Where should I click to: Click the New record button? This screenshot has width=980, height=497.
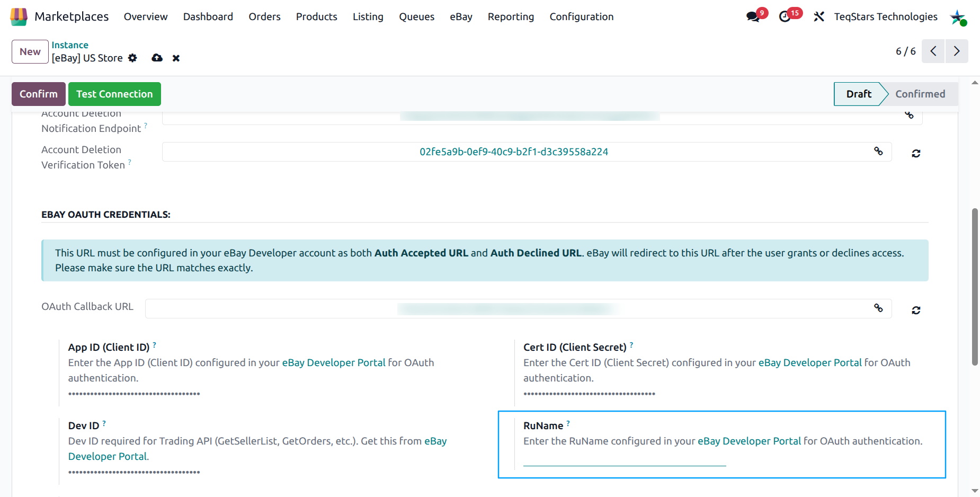pyautogui.click(x=30, y=51)
